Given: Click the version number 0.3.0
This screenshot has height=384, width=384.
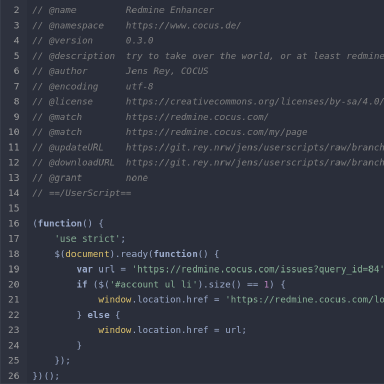Looking at the screenshot, I should point(139,41).
